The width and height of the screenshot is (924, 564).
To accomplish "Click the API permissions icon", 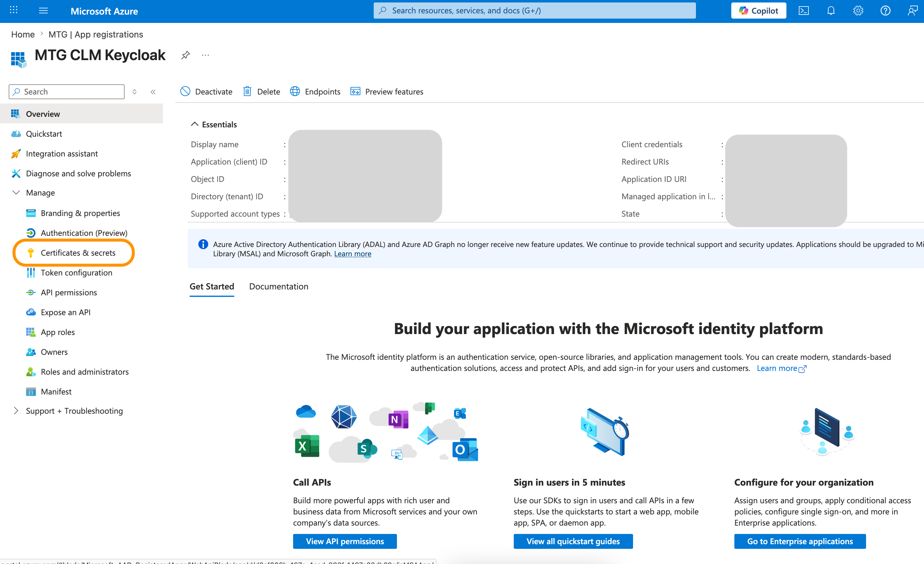I will 31,293.
